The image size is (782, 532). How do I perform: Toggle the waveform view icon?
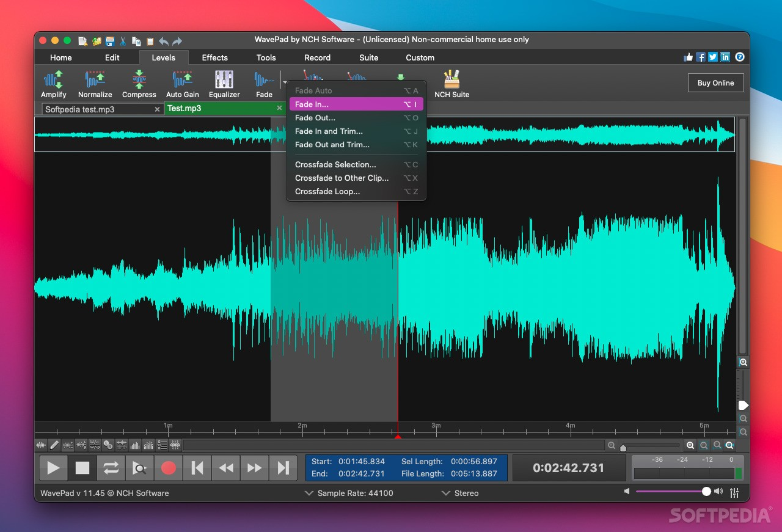pos(41,445)
